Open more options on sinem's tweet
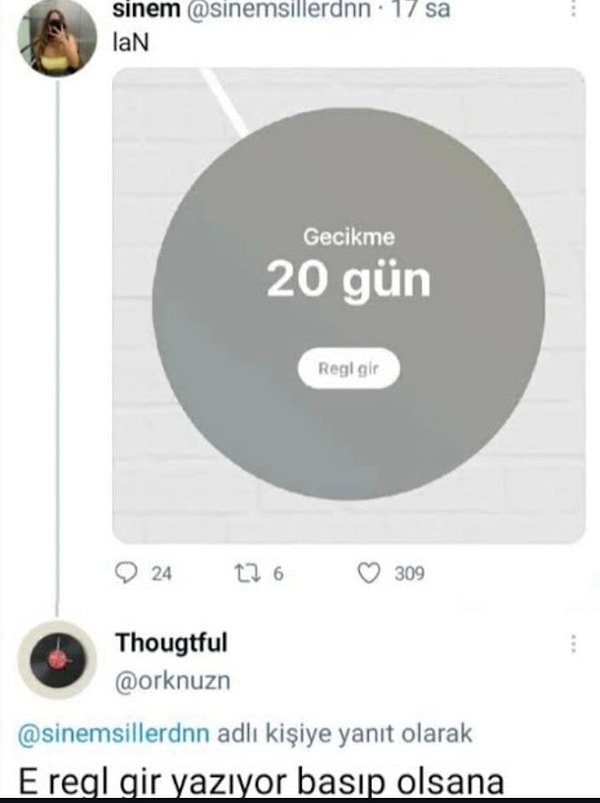The image size is (600, 803). (573, 9)
